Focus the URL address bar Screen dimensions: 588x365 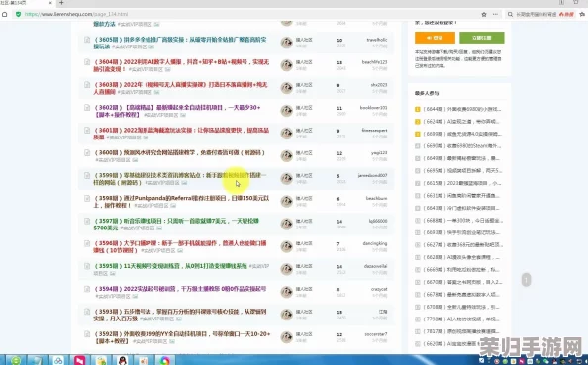coord(247,14)
